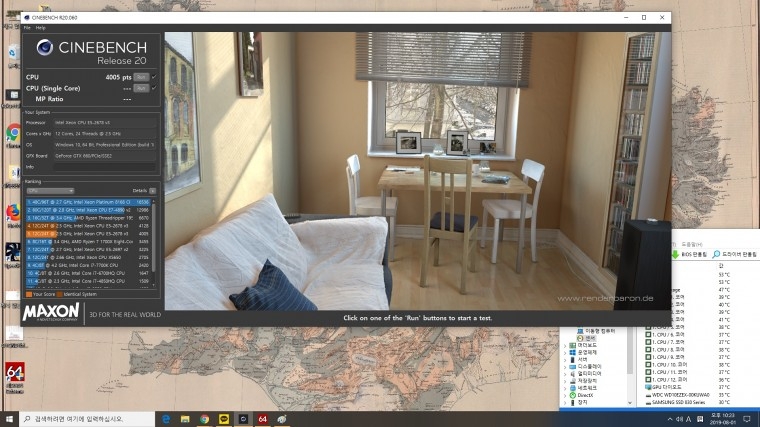Click the Details toggle button in Ranking

pyautogui.click(x=152, y=191)
